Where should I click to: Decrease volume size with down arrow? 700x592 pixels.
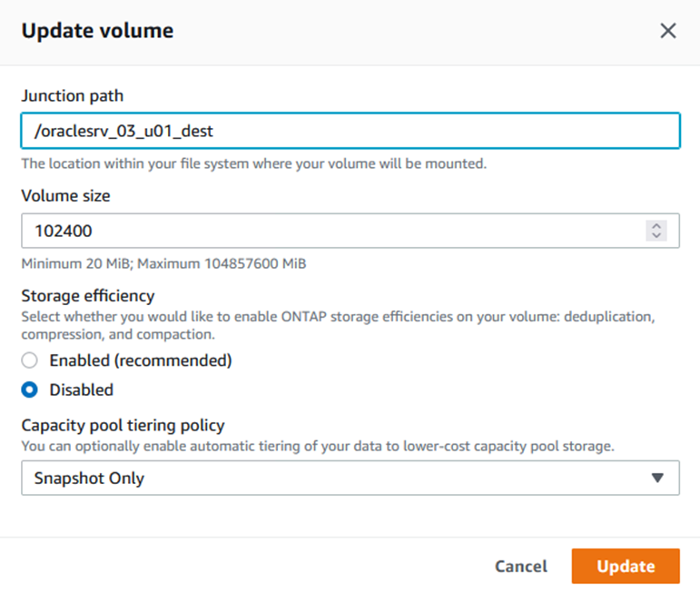pyautogui.click(x=656, y=236)
